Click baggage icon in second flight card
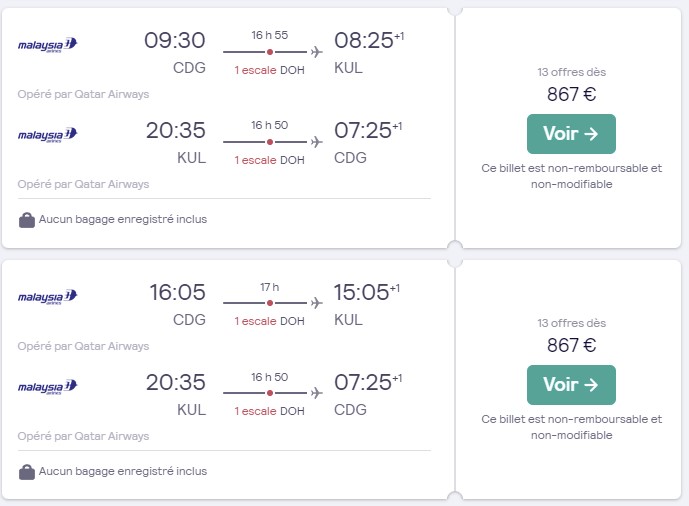689x506 pixels. click(27, 472)
